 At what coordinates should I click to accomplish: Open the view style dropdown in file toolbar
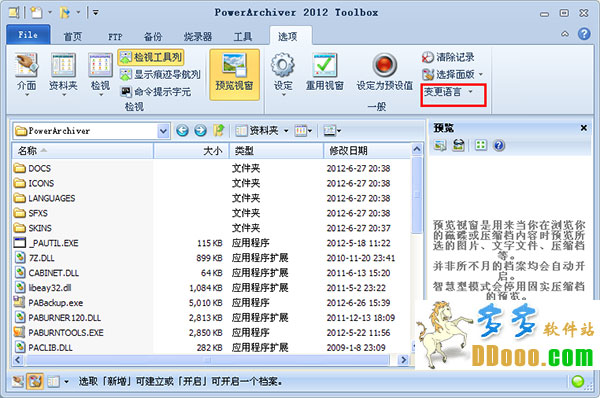click(x=303, y=131)
